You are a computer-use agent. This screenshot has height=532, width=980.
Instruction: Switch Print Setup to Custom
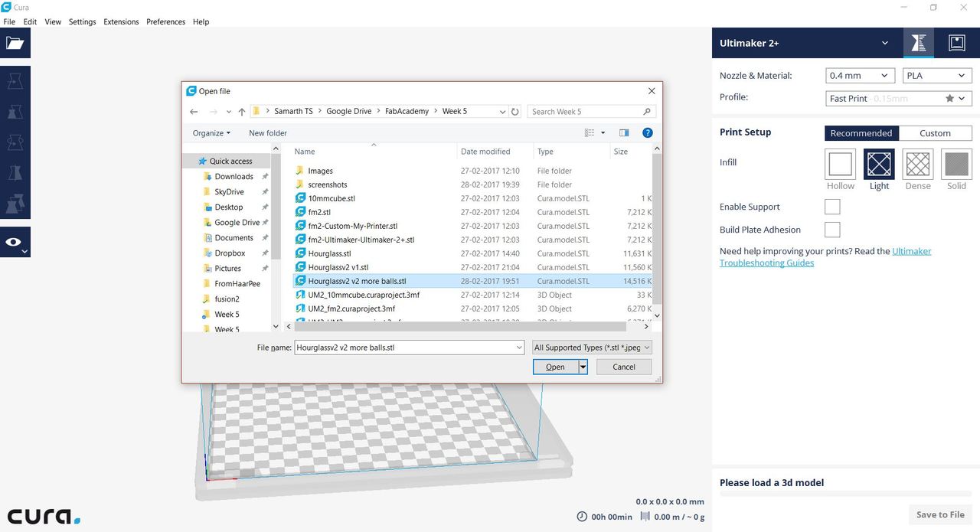(935, 133)
